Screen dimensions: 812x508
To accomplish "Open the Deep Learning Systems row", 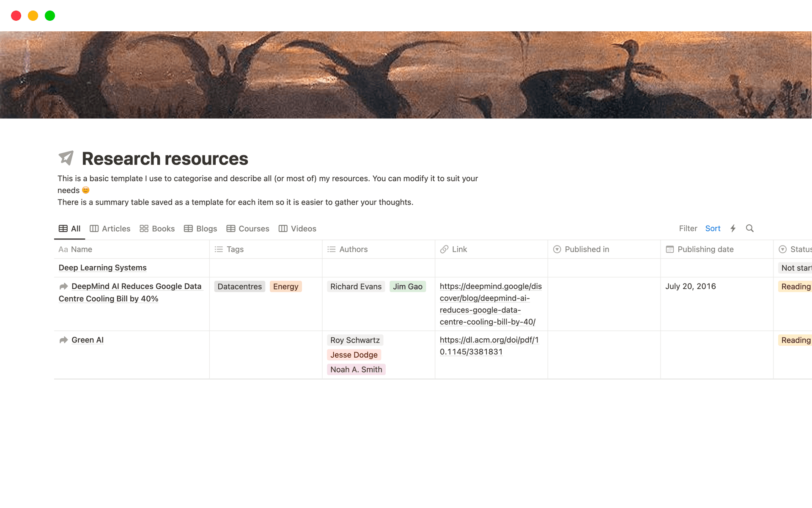I will (102, 268).
